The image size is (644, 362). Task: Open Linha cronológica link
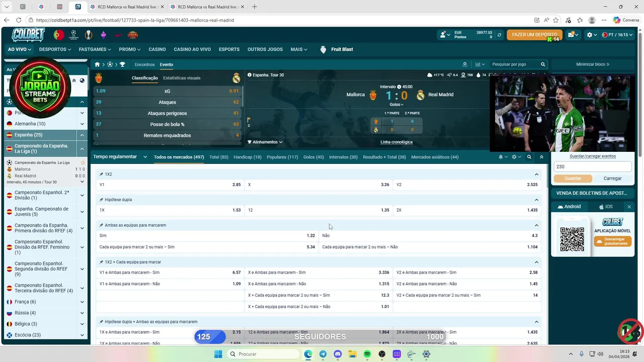tap(396, 142)
